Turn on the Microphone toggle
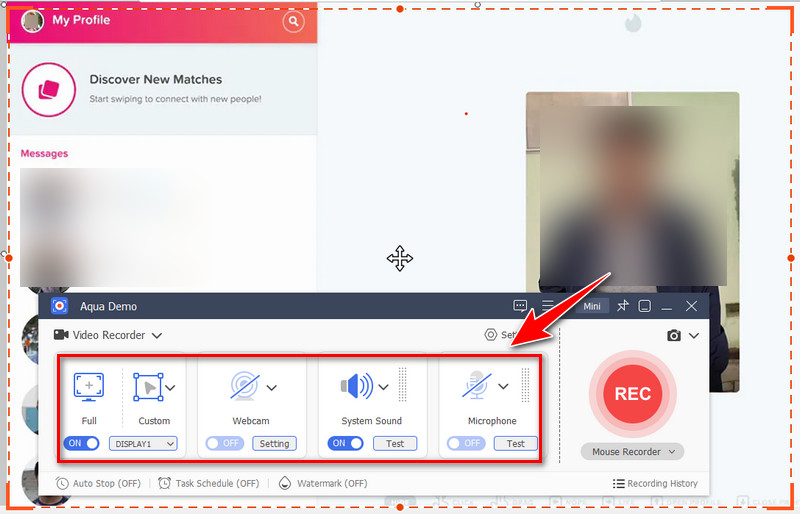800x514 pixels. pos(466,443)
